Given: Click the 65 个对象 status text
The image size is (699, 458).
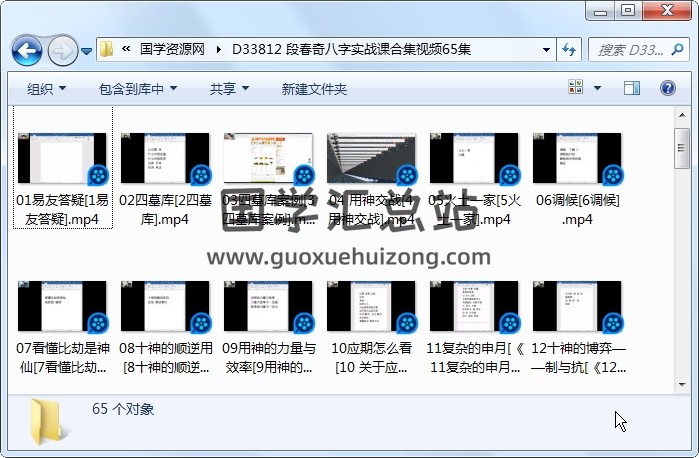Looking at the screenshot, I should click(x=123, y=409).
